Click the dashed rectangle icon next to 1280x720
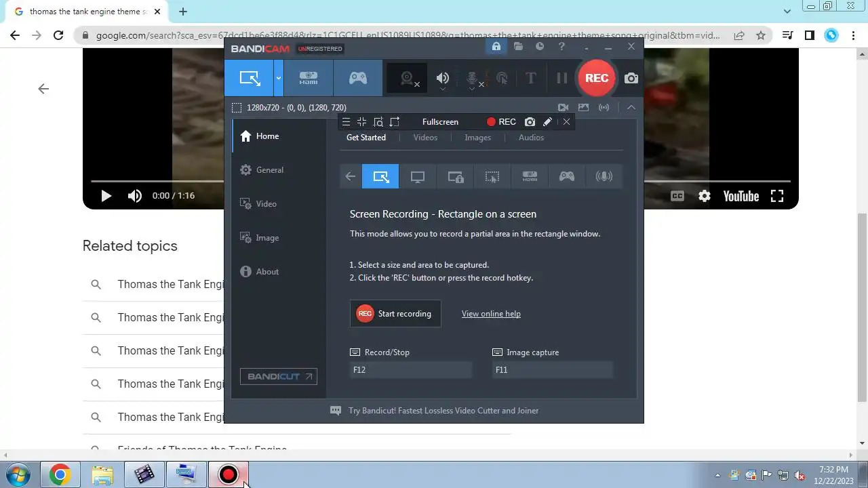 pos(237,108)
